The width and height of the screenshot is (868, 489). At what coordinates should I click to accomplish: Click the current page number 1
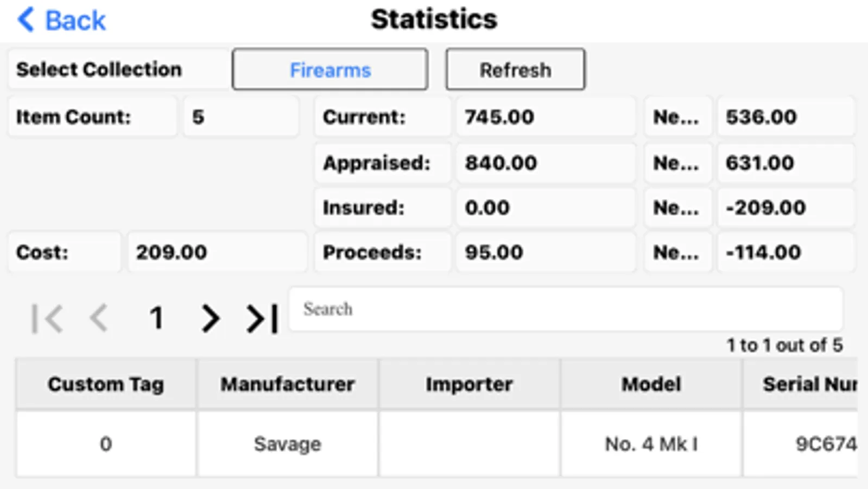click(x=156, y=318)
